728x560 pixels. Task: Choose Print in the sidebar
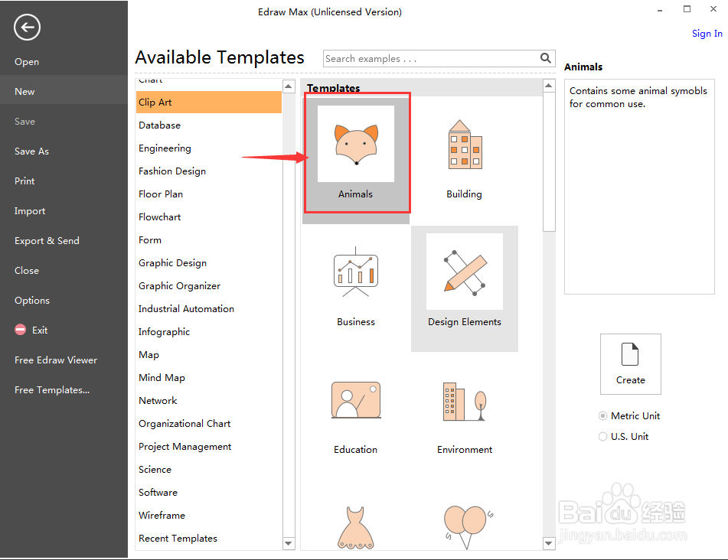pos(24,181)
